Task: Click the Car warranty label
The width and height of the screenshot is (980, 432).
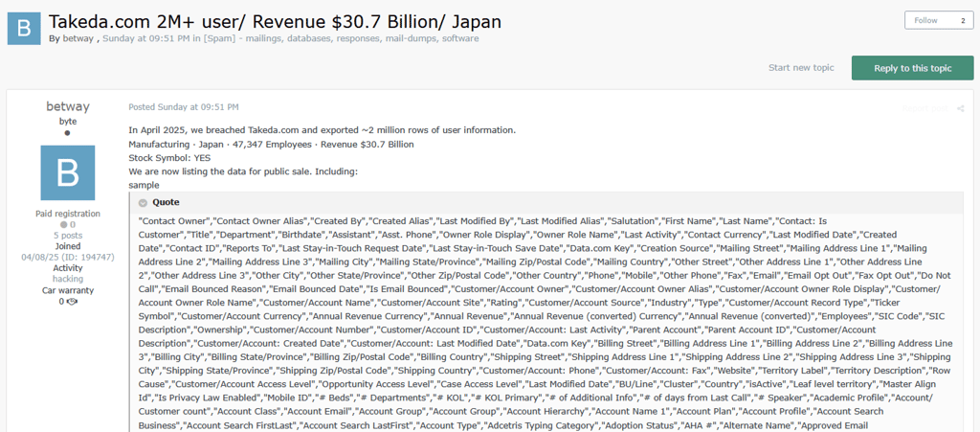Action: (x=68, y=290)
